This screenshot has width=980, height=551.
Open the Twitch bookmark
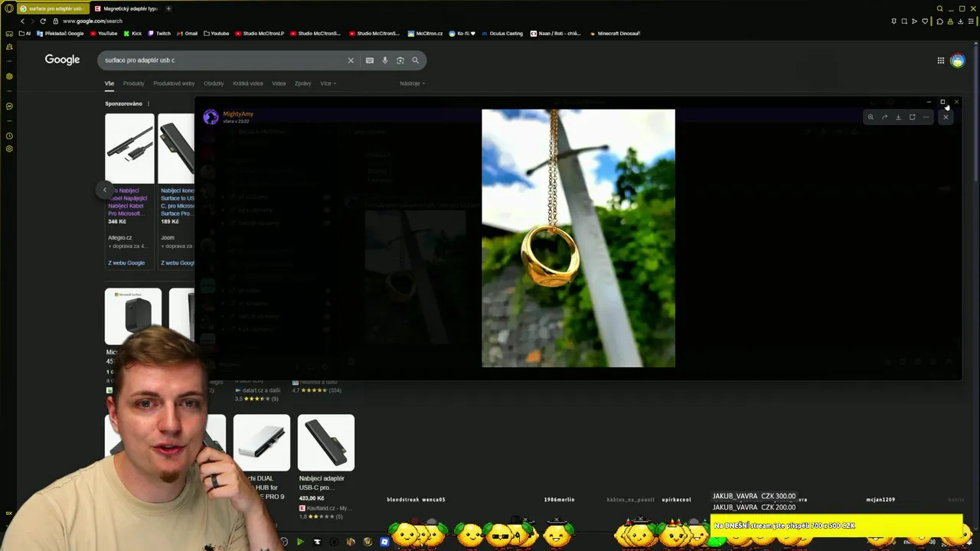(x=159, y=34)
